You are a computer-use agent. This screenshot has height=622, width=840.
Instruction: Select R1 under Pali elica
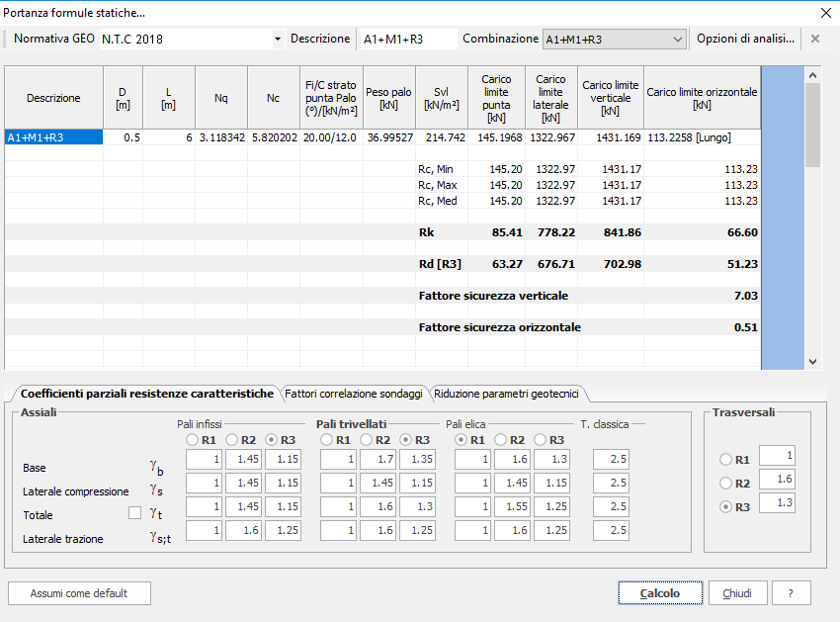pyautogui.click(x=462, y=440)
